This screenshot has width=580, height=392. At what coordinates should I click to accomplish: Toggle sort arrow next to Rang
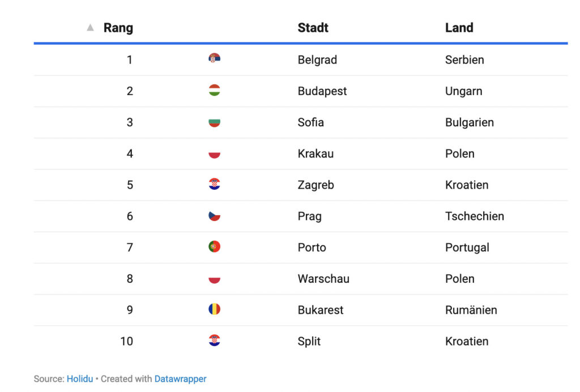tap(90, 27)
